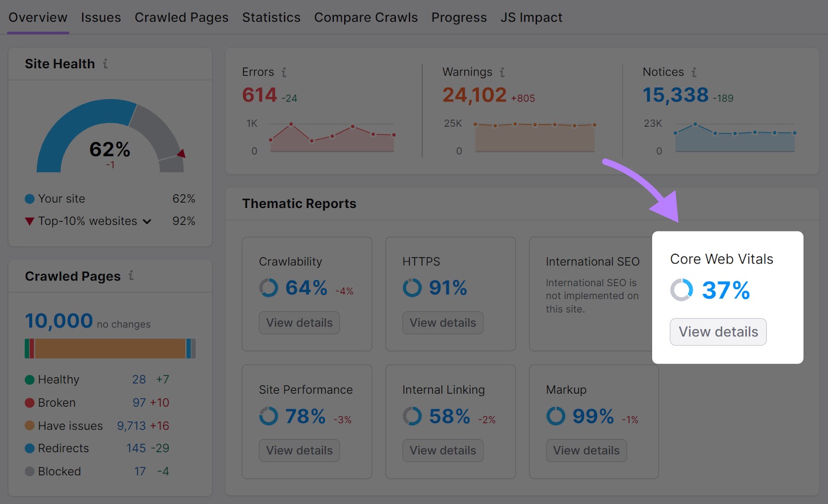The image size is (828, 504).
Task: Click the Markup donut chart
Action: click(x=555, y=416)
